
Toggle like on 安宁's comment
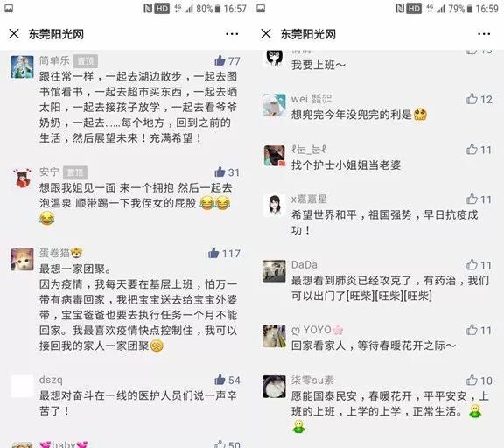point(220,171)
